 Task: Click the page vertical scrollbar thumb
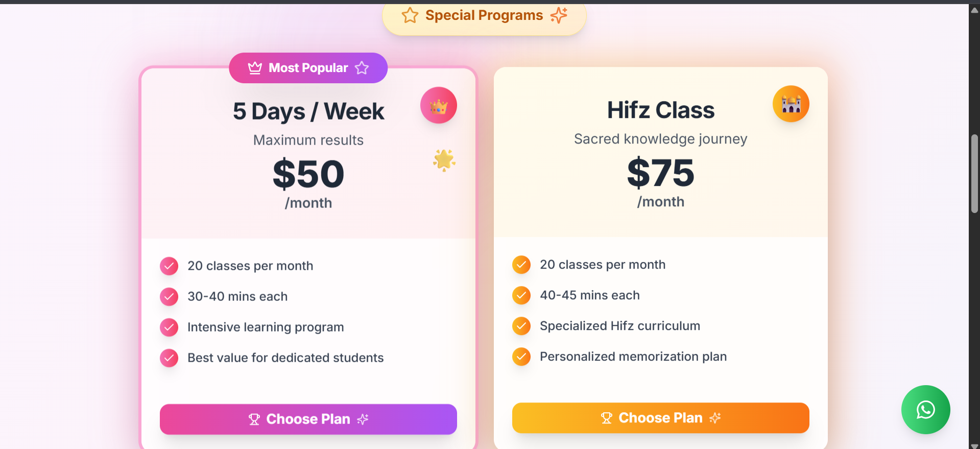coord(974,174)
